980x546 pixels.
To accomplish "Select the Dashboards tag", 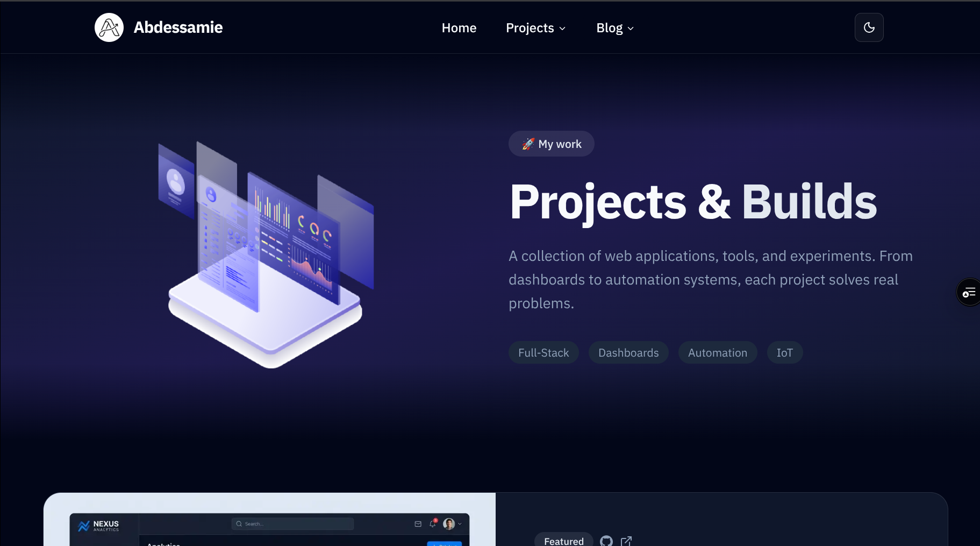I will [x=628, y=353].
